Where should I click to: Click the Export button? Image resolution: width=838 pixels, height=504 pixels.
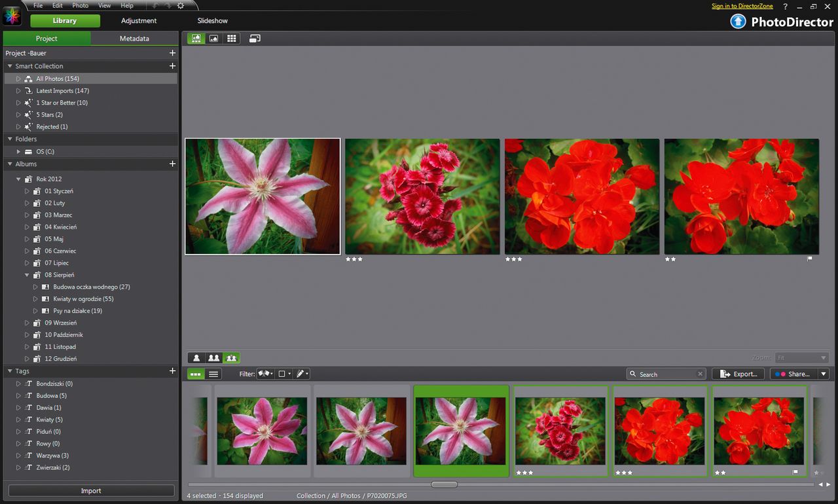coord(738,374)
